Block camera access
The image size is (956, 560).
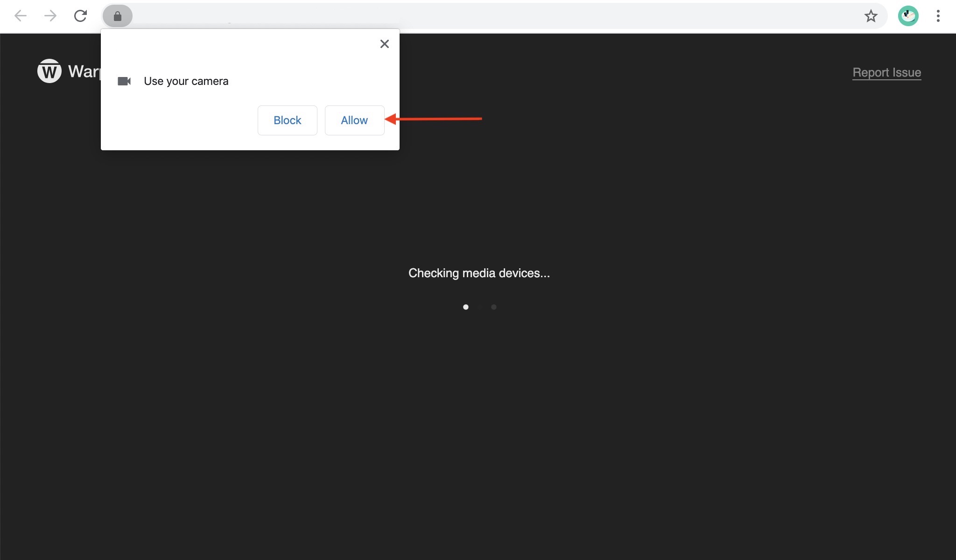pyautogui.click(x=287, y=120)
